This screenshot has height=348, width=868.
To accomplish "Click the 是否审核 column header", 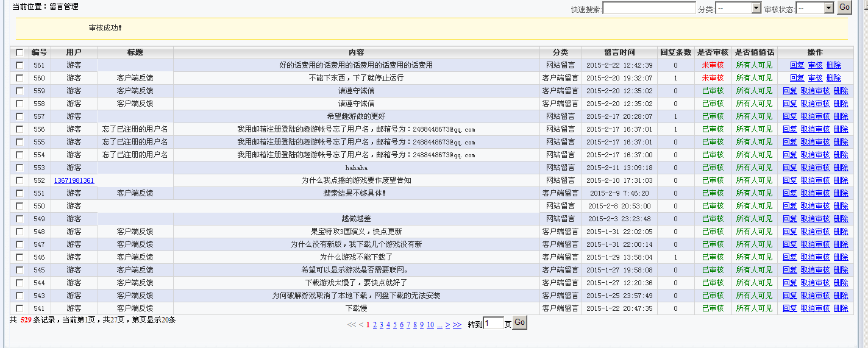I will [713, 52].
